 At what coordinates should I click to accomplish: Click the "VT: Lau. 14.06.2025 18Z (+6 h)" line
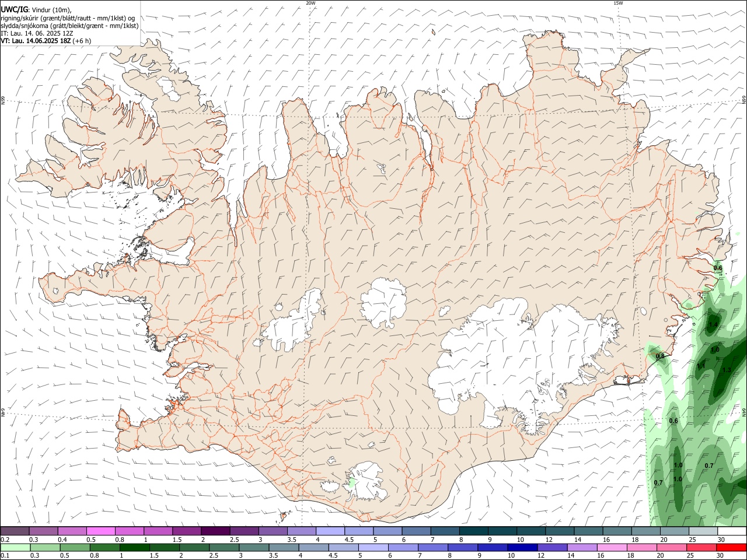coord(46,41)
